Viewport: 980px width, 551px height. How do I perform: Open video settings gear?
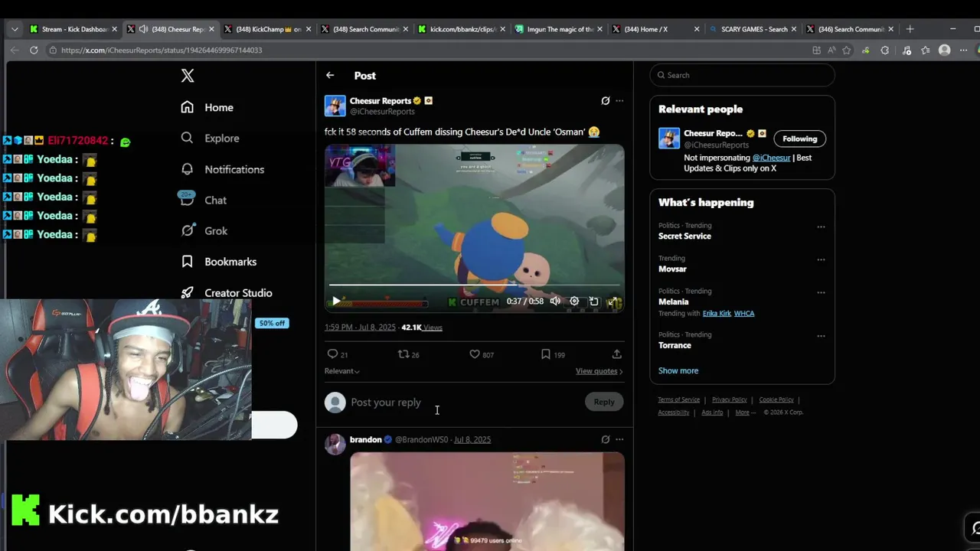[x=574, y=302]
